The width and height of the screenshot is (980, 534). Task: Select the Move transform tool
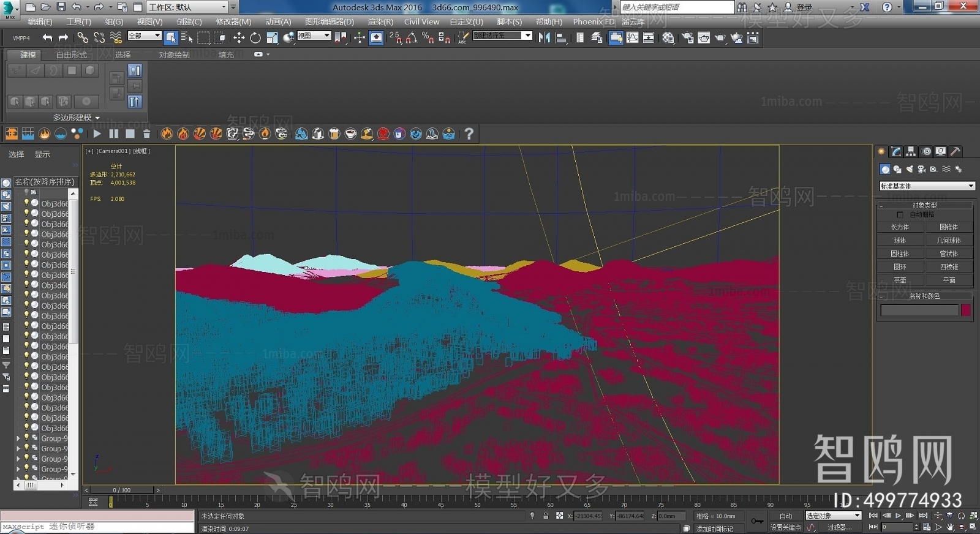pyautogui.click(x=239, y=38)
